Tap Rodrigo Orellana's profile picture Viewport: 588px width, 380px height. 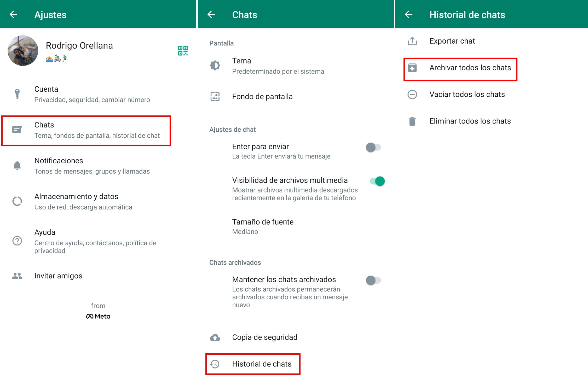coord(23,51)
